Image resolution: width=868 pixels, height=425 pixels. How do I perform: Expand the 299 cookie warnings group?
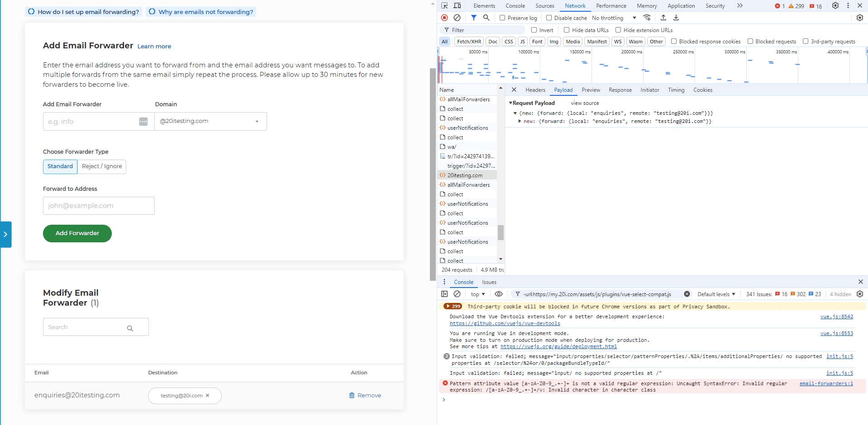453,306
